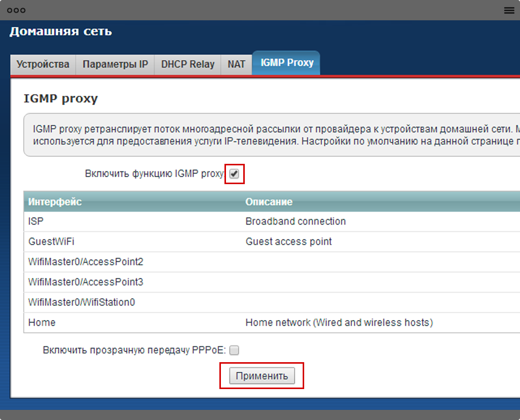Click the Home interface row
This screenshot has height=420, width=520.
pos(42,323)
